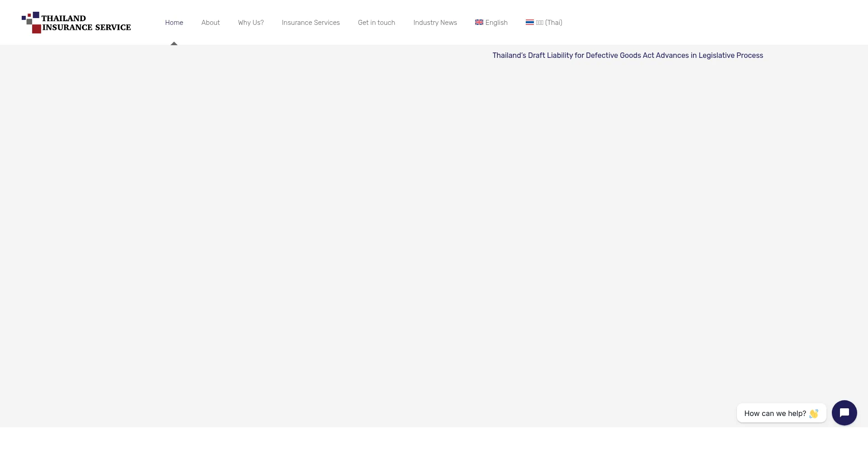Viewport: 868px width, 449px height.
Task: Open the round chat launcher button
Action: [x=844, y=413]
